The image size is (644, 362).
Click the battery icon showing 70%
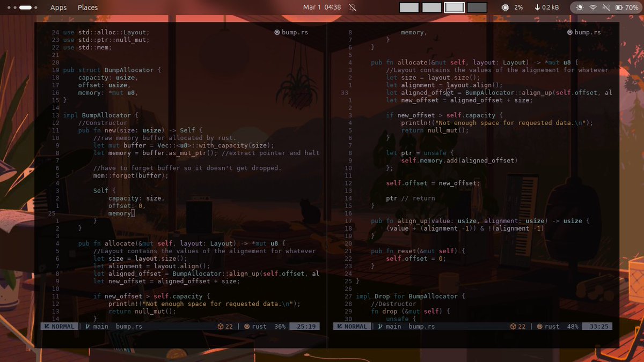pyautogui.click(x=619, y=8)
